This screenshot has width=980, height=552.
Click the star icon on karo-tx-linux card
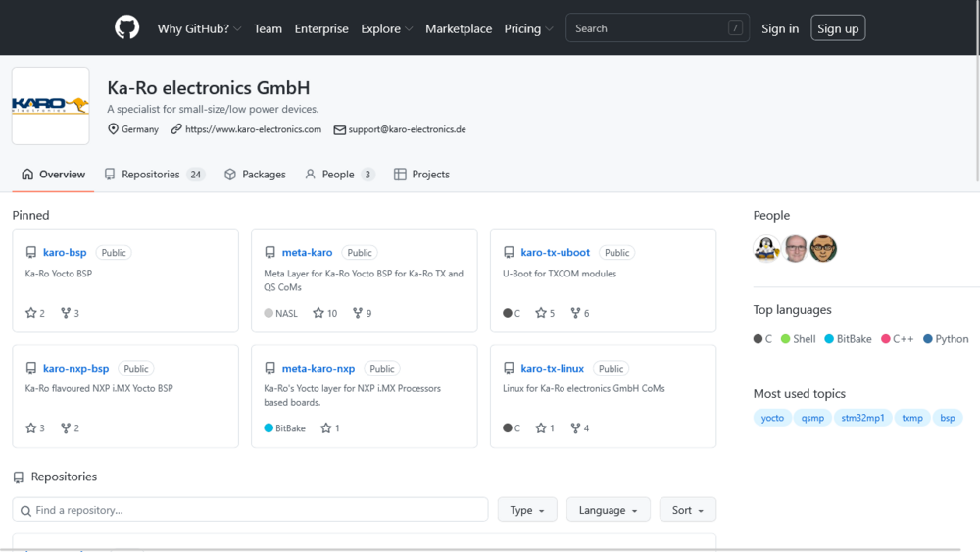point(541,427)
